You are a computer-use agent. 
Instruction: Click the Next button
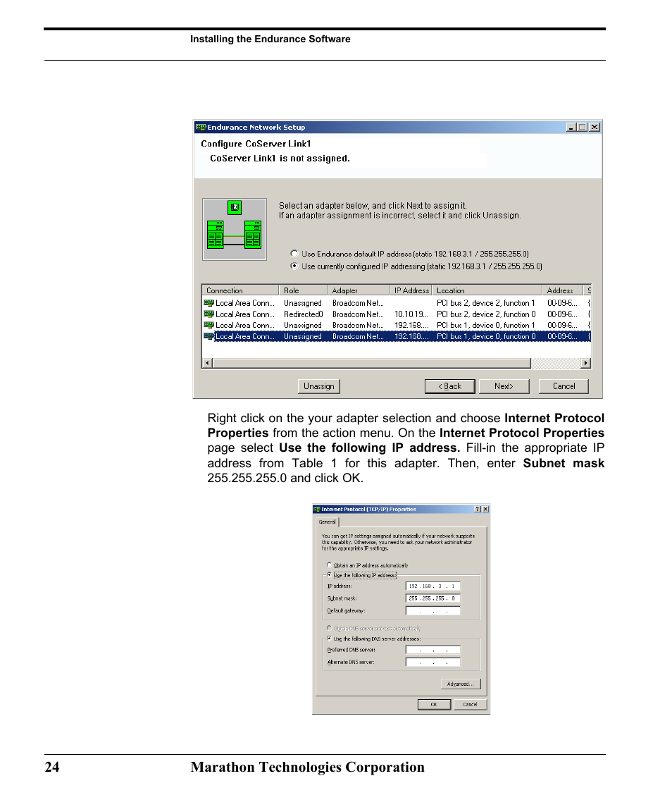tap(504, 386)
